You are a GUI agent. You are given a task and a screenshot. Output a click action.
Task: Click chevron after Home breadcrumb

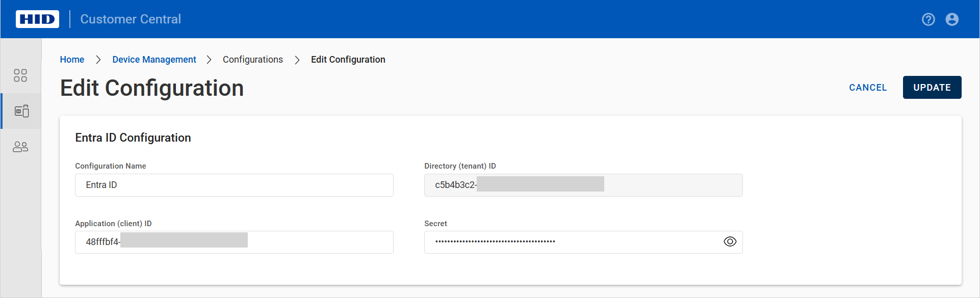point(98,60)
